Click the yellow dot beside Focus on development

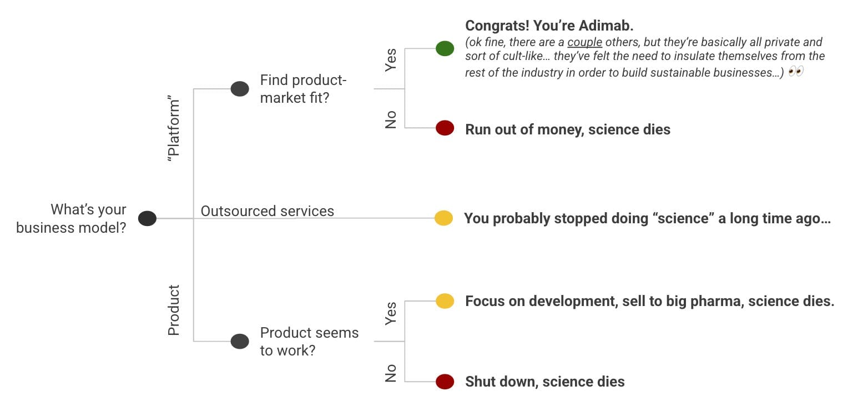pos(445,301)
